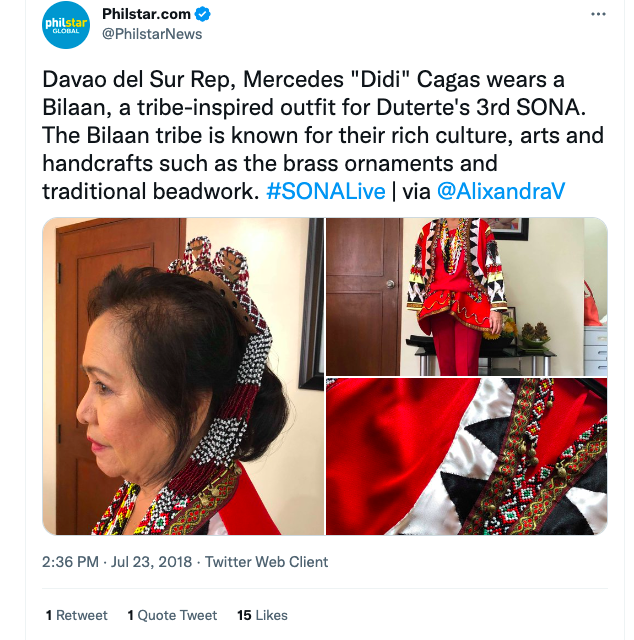The image size is (634, 640).
Task: Click the Twitter Web Client source label
Action: pos(266,562)
